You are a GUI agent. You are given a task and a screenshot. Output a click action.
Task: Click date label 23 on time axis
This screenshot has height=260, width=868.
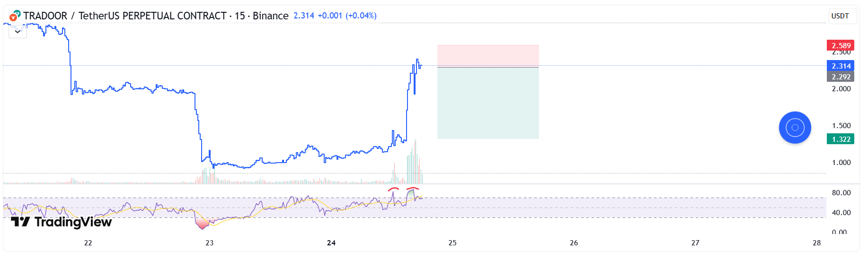point(209,243)
